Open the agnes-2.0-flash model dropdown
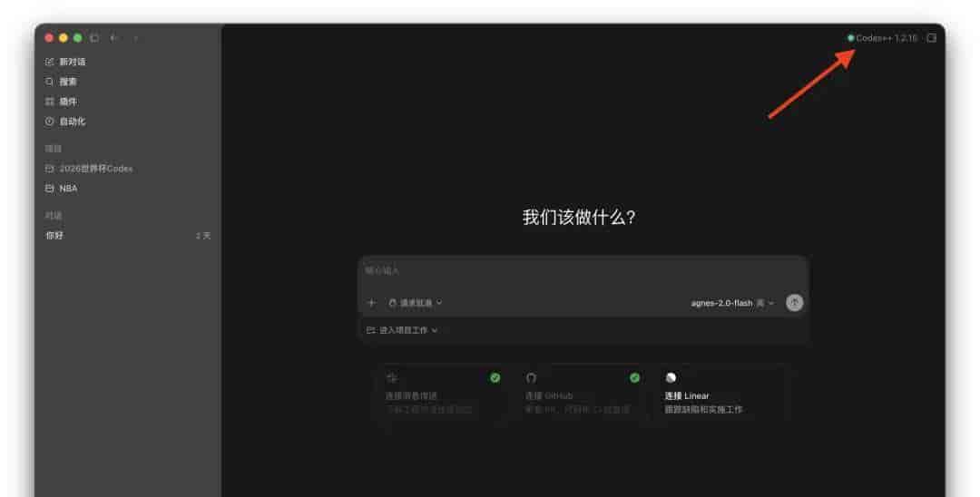 [732, 303]
